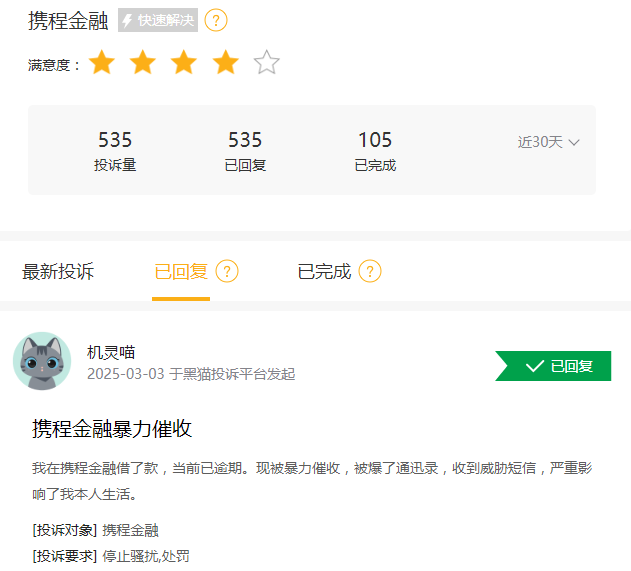Expand the 近30天 time range dropdown
The height and width of the screenshot is (571, 631).
(548, 142)
